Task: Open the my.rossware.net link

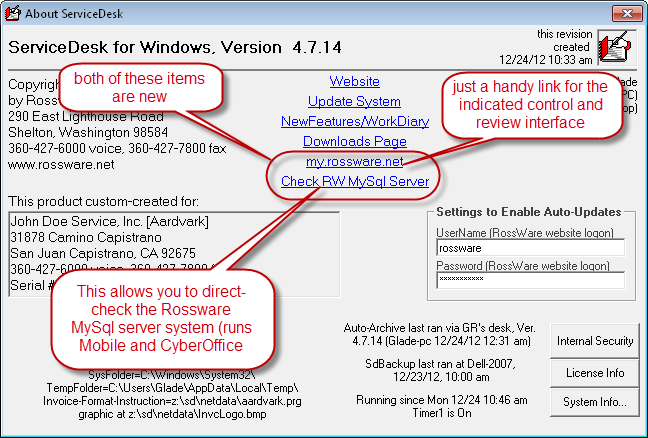Action: point(354,161)
